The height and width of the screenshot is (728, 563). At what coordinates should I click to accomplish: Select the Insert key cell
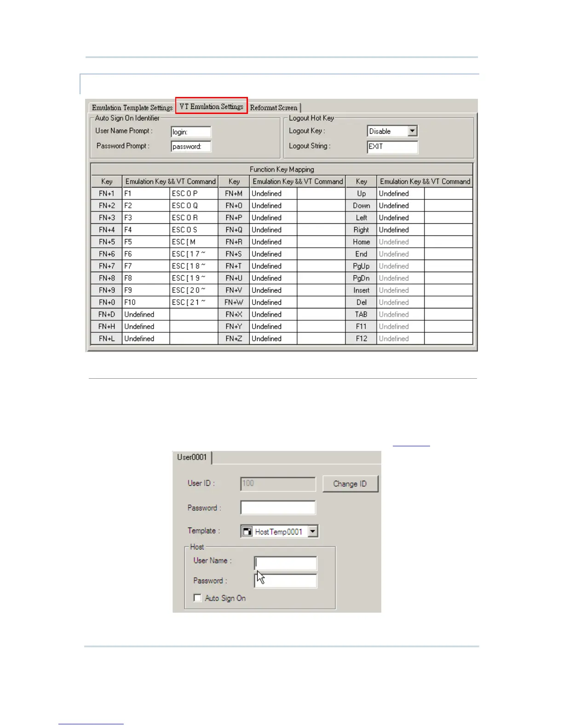[x=361, y=290]
